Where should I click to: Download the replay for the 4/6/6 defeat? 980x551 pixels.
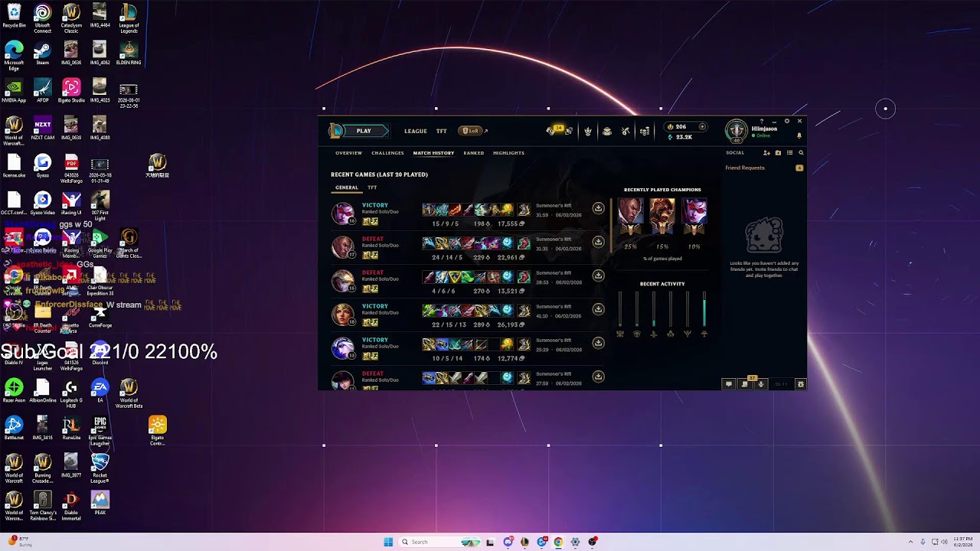click(x=598, y=275)
